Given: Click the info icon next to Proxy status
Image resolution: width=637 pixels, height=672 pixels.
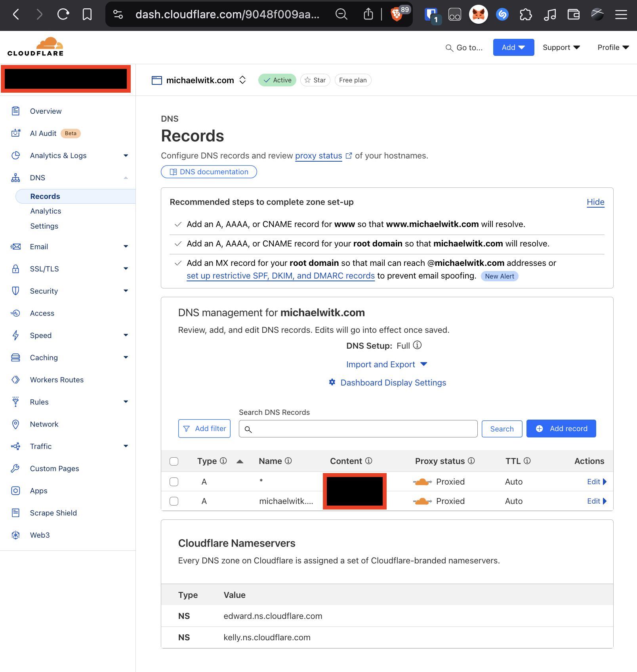Looking at the screenshot, I should (471, 461).
